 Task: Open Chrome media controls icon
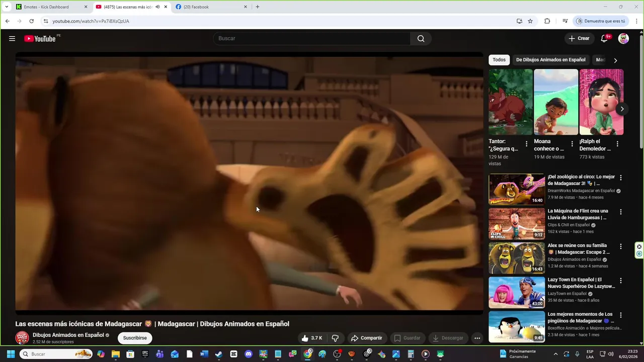(x=565, y=21)
